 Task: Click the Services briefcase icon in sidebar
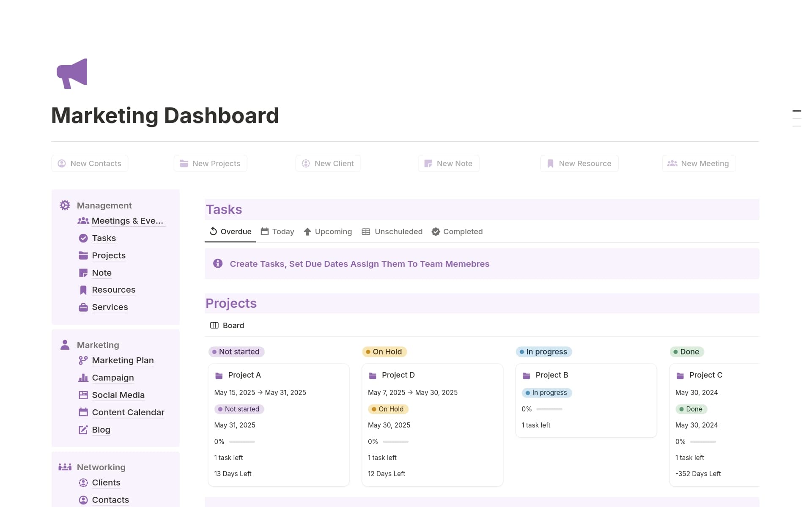[83, 307]
